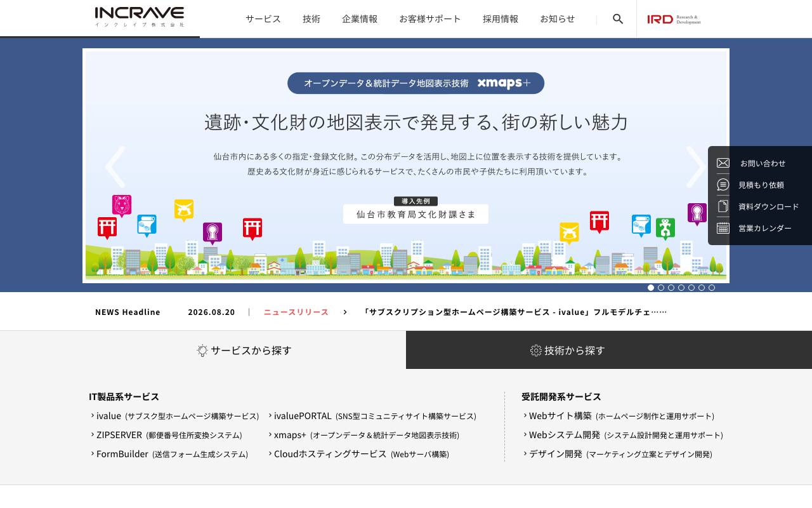Open the お客様サポート menu
The image size is (812, 508).
430,19
